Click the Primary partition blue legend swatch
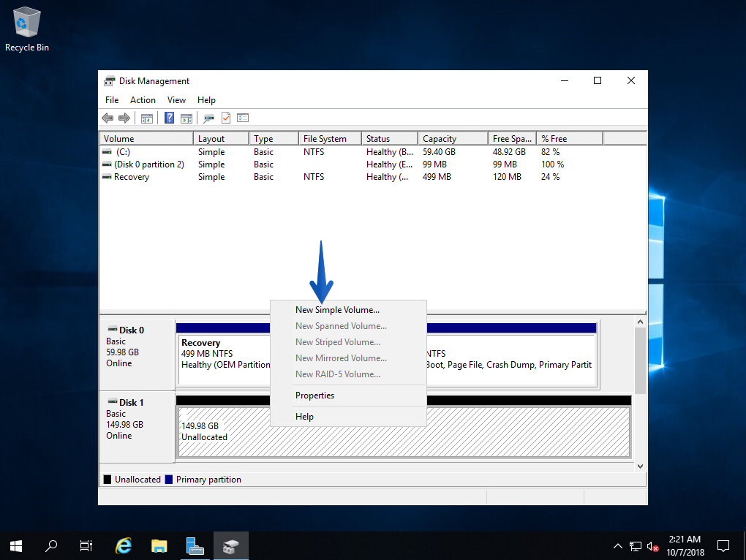This screenshot has height=560, width=746. click(x=169, y=479)
